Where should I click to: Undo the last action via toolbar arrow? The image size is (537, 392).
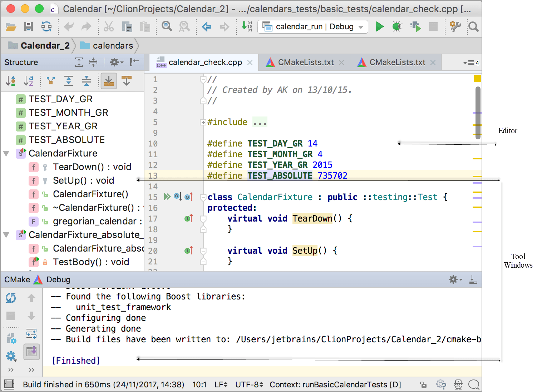tap(68, 26)
